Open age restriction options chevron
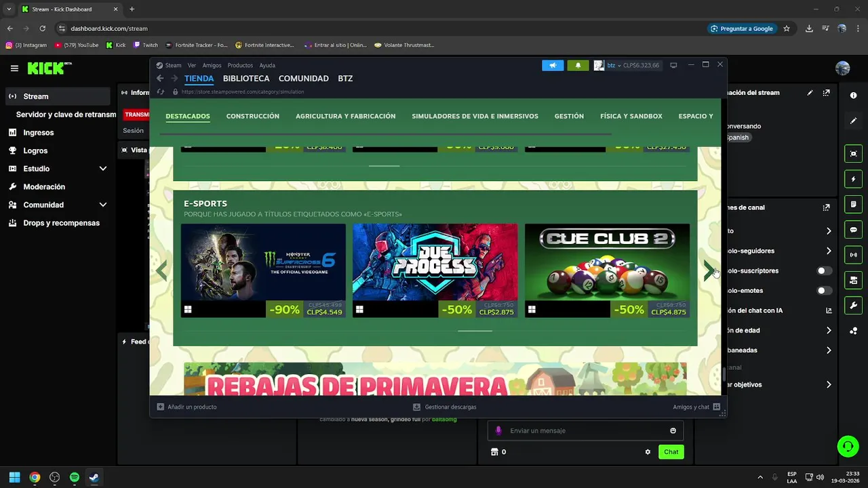 point(829,331)
